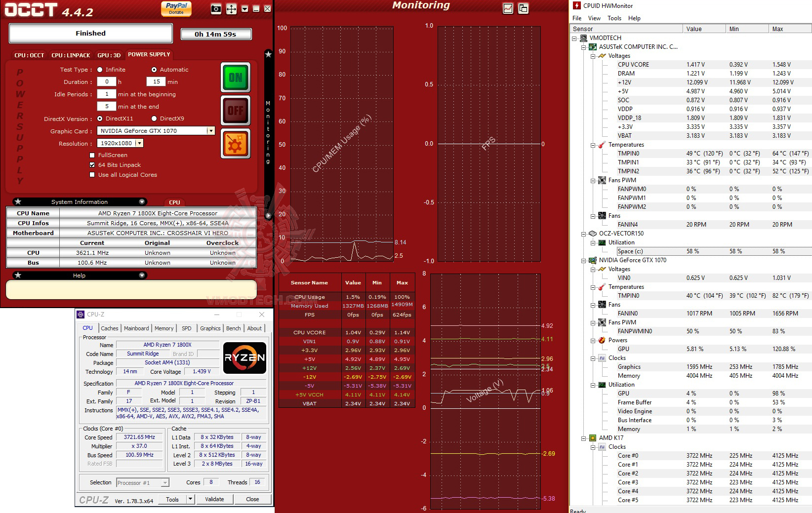Click the ASUSTeK motherboard icon in HWMonitor
This screenshot has height=513, width=812.
[593, 47]
